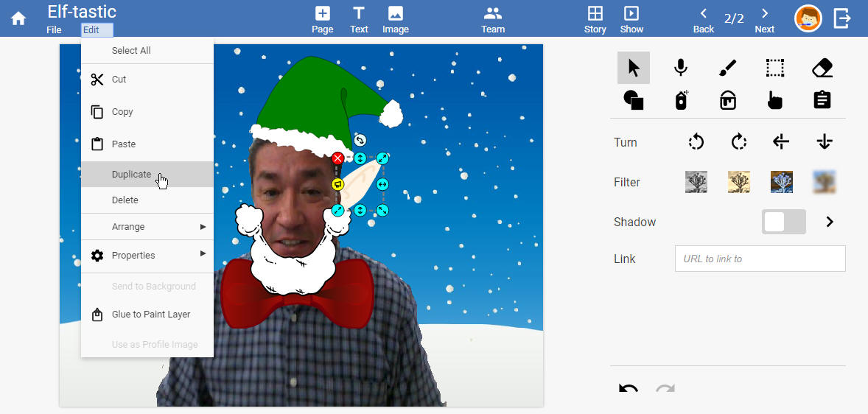Image resolution: width=868 pixels, height=414 pixels.
Task: Expand Shadow options arrow
Action: (829, 222)
